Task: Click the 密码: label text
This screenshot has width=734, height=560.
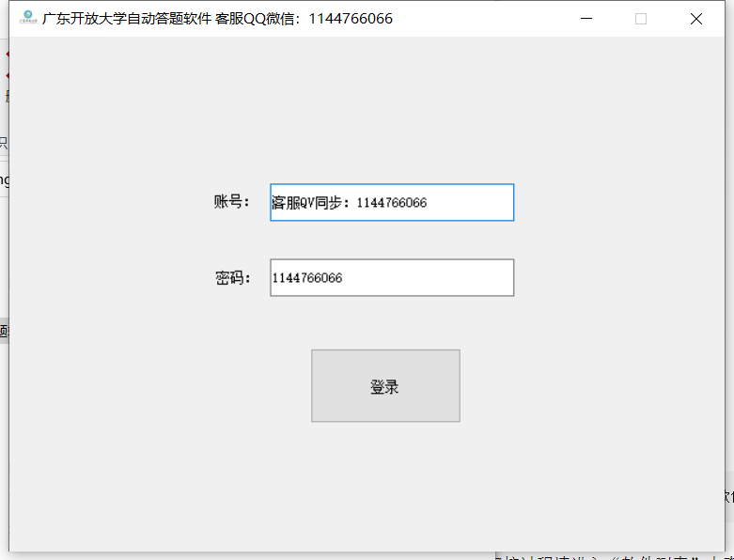Action: (x=233, y=277)
